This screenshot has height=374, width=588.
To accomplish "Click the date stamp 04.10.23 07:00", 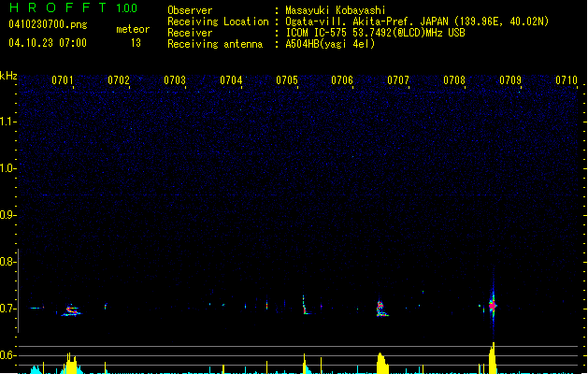I will click(48, 43).
